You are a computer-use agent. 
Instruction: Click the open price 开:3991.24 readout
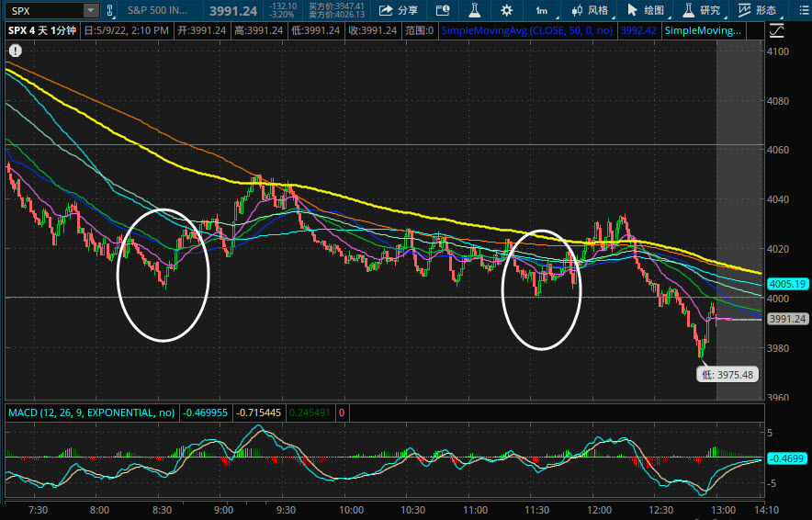coord(202,30)
